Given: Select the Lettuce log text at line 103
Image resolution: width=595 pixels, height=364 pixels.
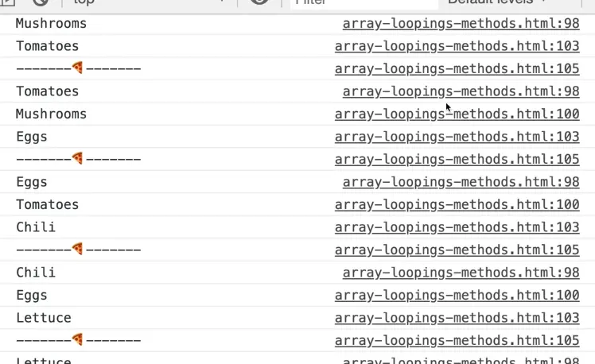Looking at the screenshot, I should tap(44, 319).
